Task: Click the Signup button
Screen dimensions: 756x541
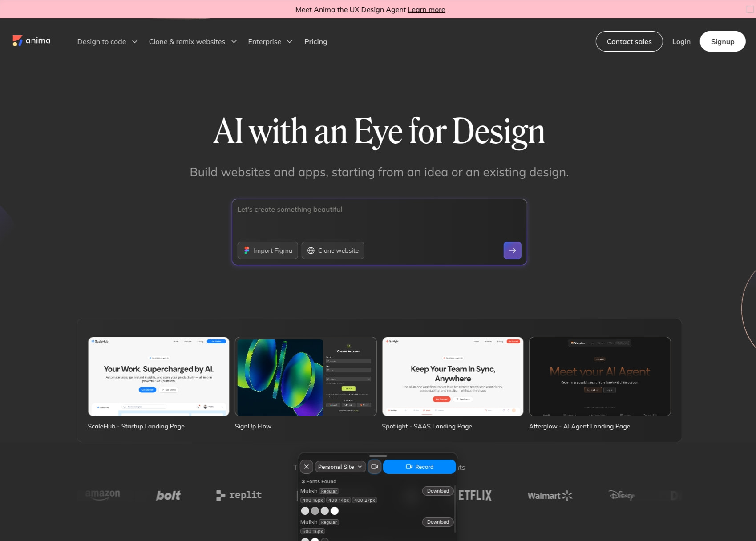Action: 723,41
